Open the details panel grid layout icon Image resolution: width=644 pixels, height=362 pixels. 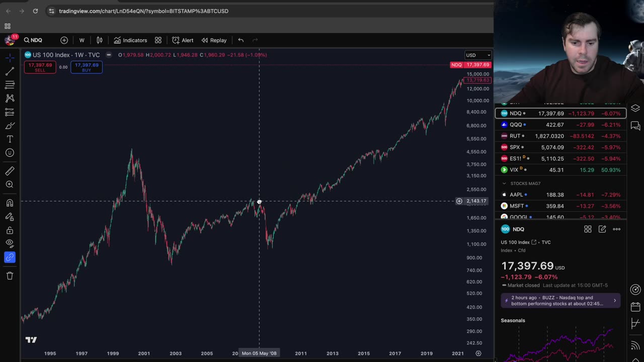tap(588, 229)
